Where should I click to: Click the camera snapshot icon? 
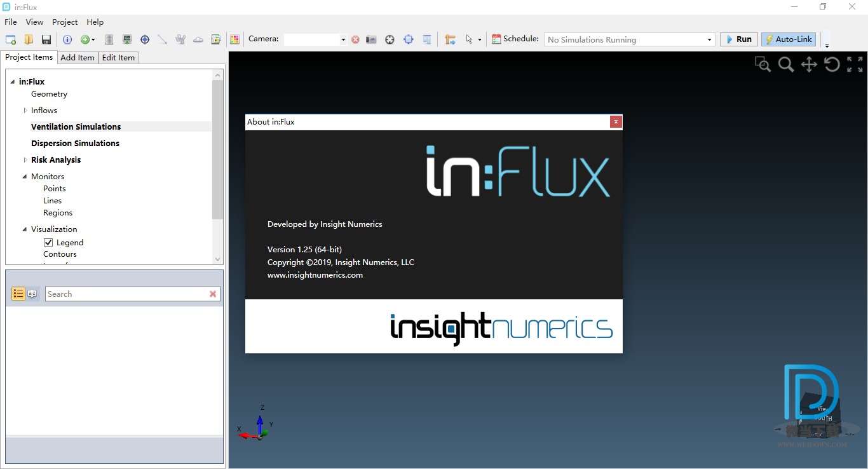(372, 39)
